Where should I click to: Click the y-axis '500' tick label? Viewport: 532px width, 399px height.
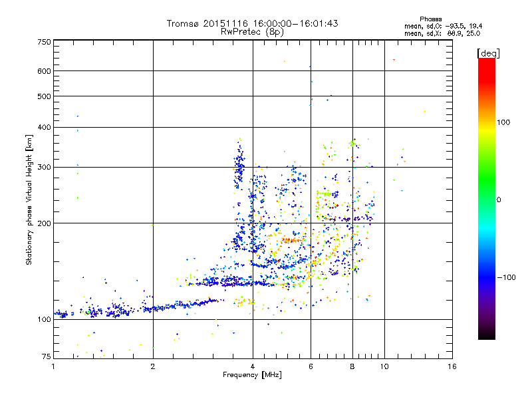click(44, 96)
